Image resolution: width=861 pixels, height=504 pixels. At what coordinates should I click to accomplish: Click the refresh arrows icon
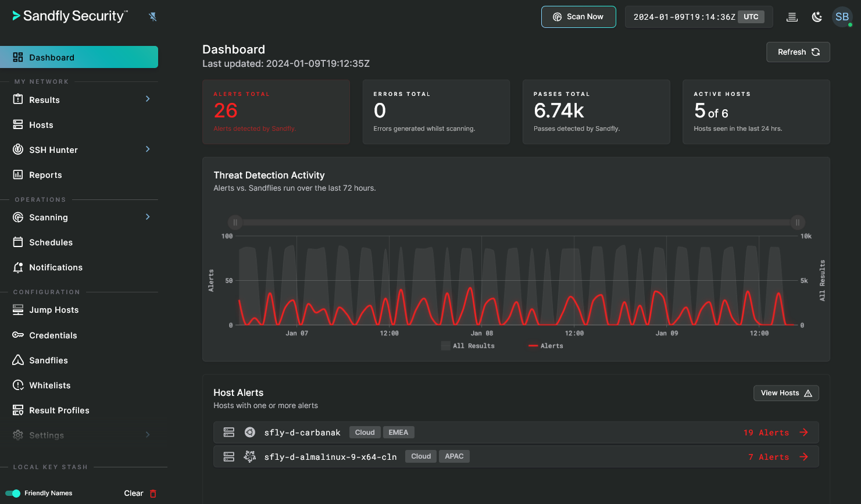[x=816, y=52]
